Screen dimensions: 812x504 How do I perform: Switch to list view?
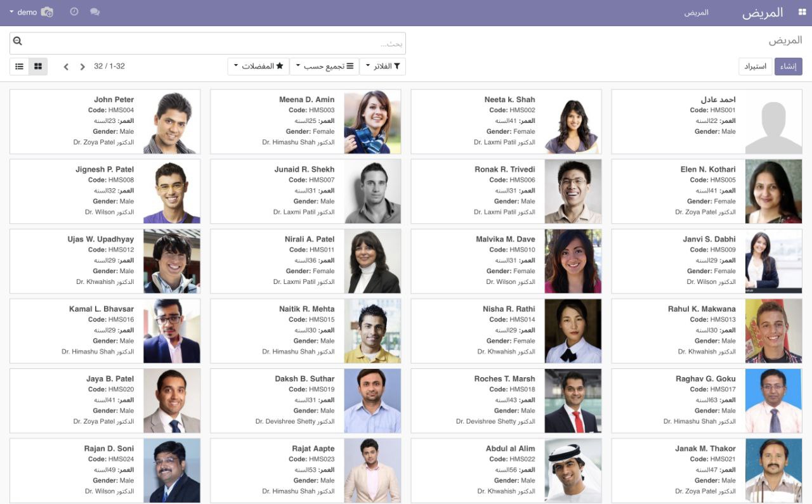tap(19, 67)
